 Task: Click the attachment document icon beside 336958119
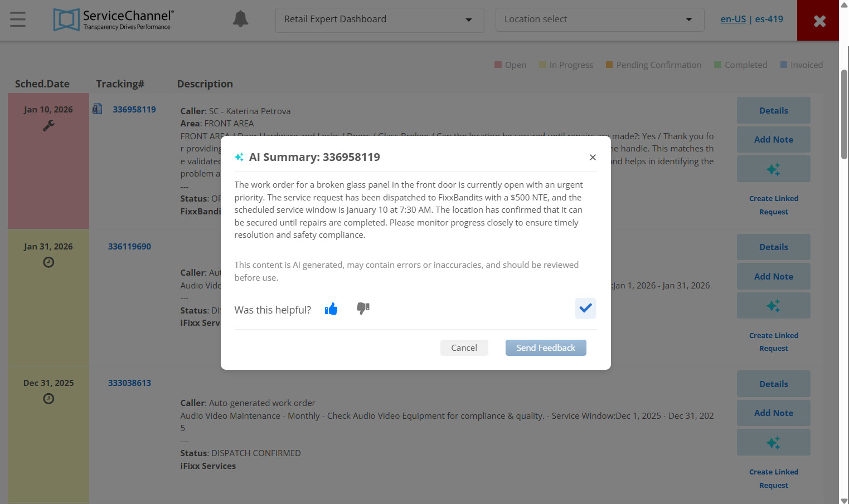(98, 109)
